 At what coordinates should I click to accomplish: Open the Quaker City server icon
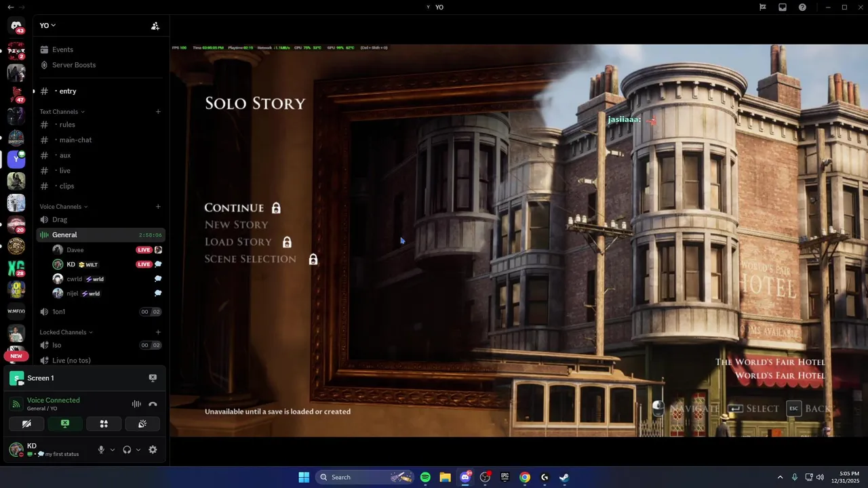click(16, 138)
